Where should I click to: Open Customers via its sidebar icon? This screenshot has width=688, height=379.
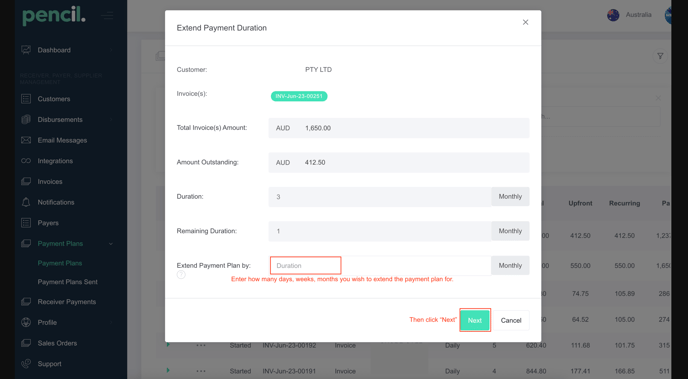26,99
